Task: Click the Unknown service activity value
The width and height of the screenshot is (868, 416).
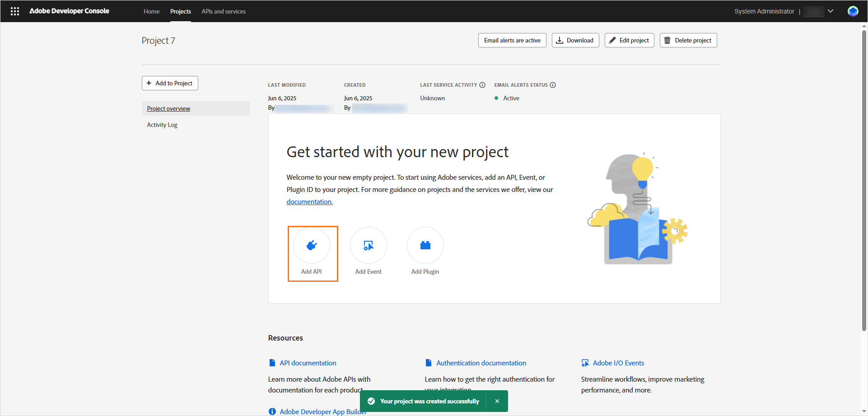Action: [x=433, y=98]
